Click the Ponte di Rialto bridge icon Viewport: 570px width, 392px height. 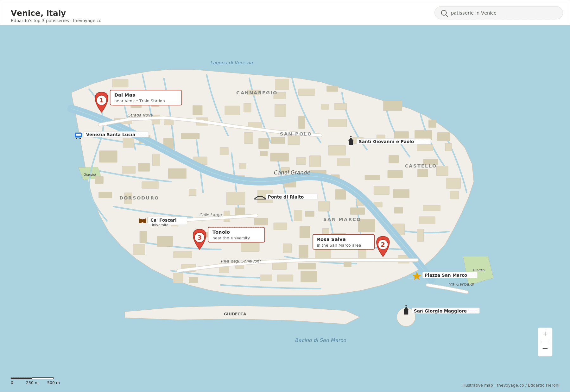pyautogui.click(x=260, y=198)
